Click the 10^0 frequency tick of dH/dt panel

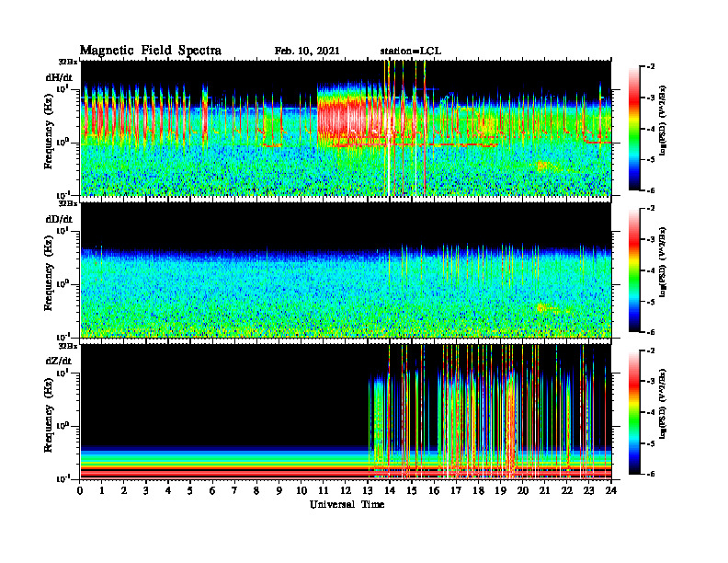coord(63,143)
